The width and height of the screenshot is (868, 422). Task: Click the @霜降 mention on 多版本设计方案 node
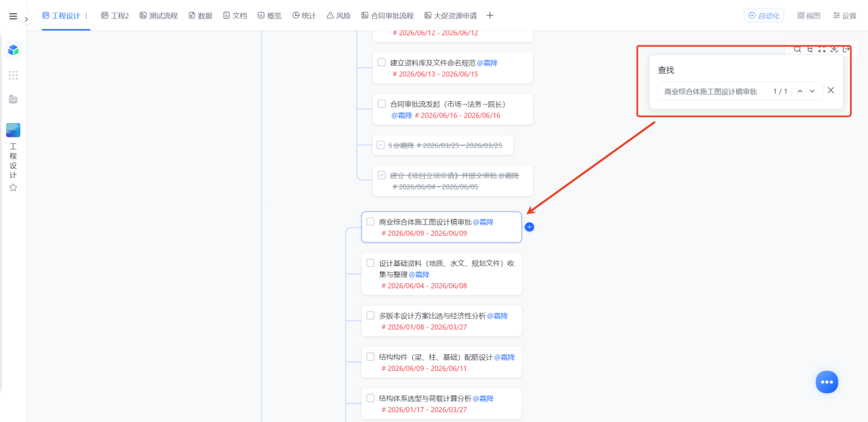click(498, 316)
